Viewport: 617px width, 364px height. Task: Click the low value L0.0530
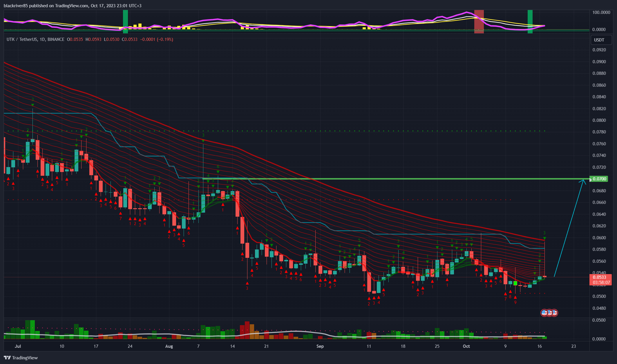click(112, 39)
